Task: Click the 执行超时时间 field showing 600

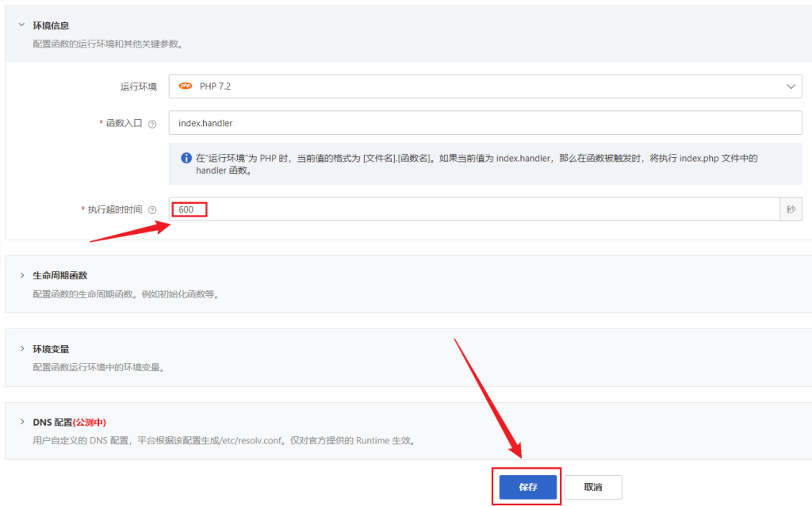Action: (476, 209)
